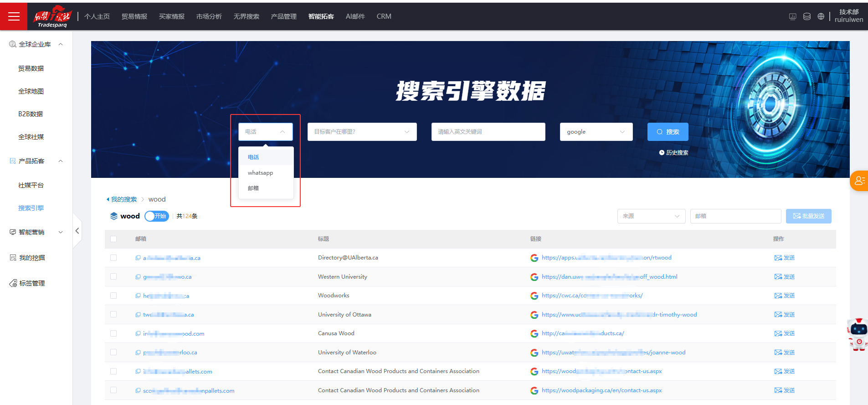Collapse sidebar using the arrow handle

(77, 231)
